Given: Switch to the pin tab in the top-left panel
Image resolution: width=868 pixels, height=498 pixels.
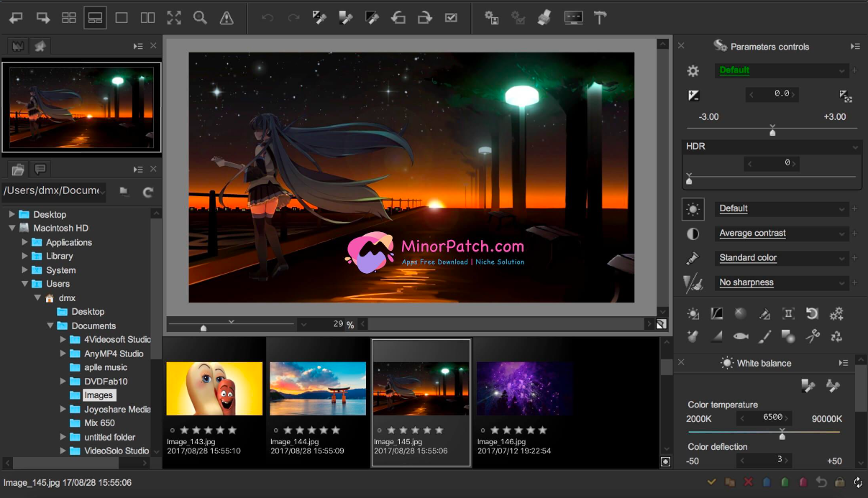Looking at the screenshot, I should click(x=40, y=46).
